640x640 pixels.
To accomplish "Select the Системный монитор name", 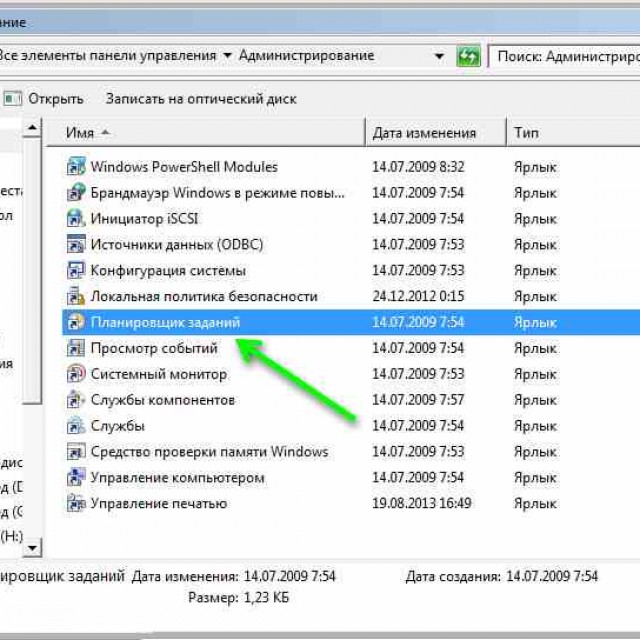I will 159,374.
